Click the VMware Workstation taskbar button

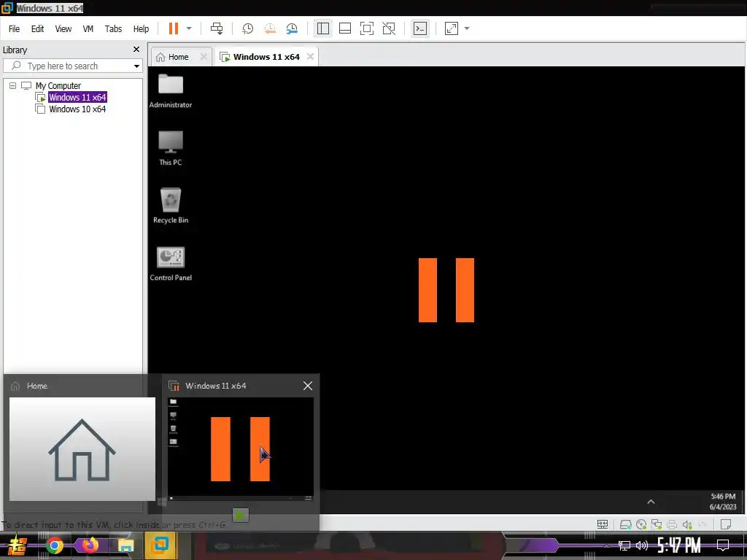160,545
